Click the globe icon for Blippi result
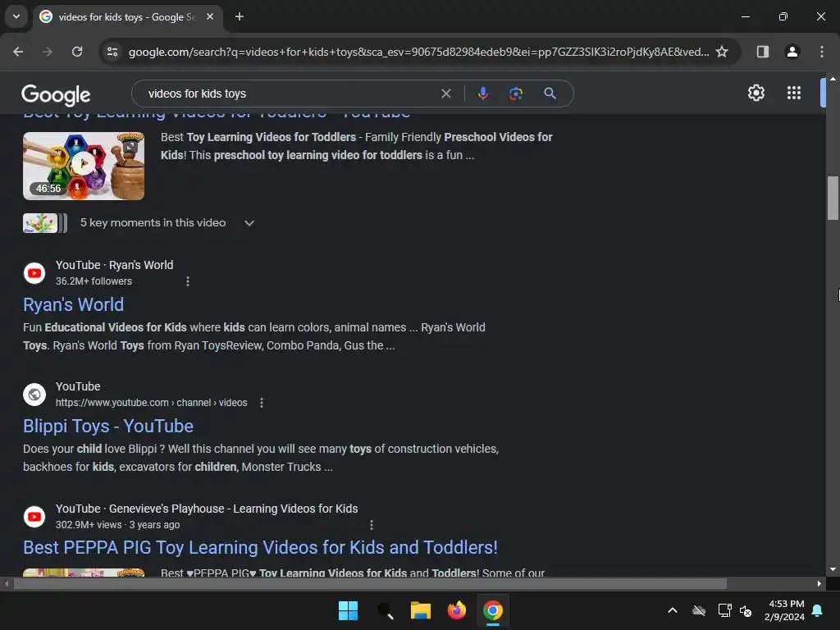840x630 pixels. click(34, 395)
